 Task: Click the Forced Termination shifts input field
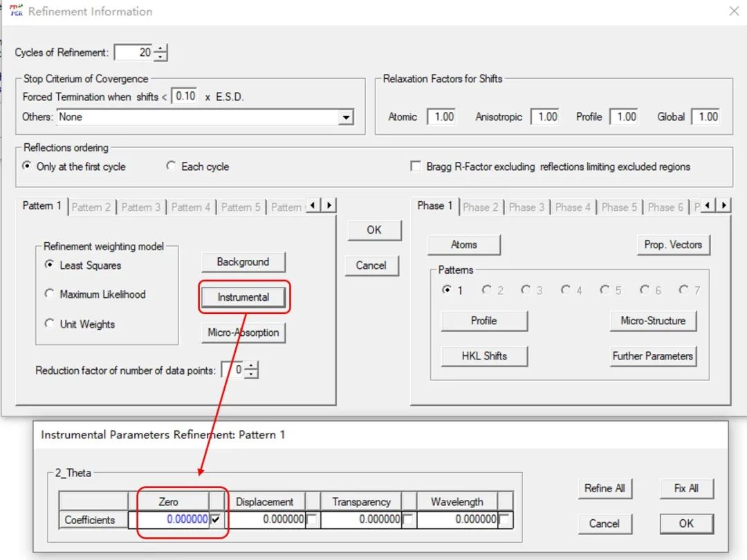pyautogui.click(x=185, y=96)
